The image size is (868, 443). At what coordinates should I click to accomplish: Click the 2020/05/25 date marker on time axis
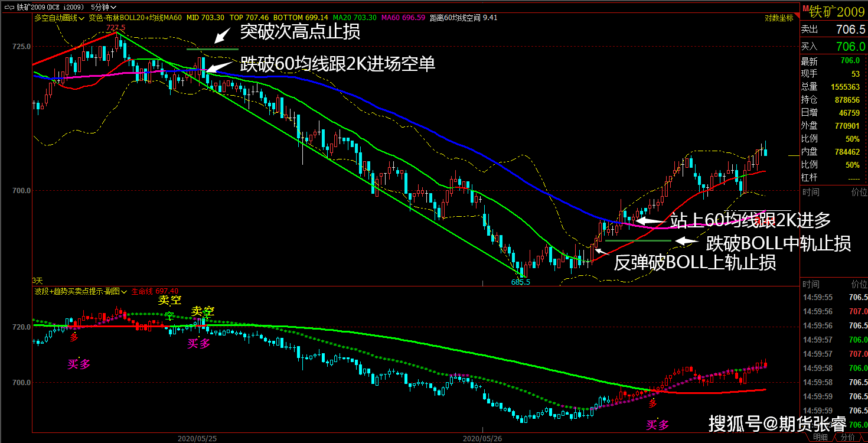pos(197,438)
